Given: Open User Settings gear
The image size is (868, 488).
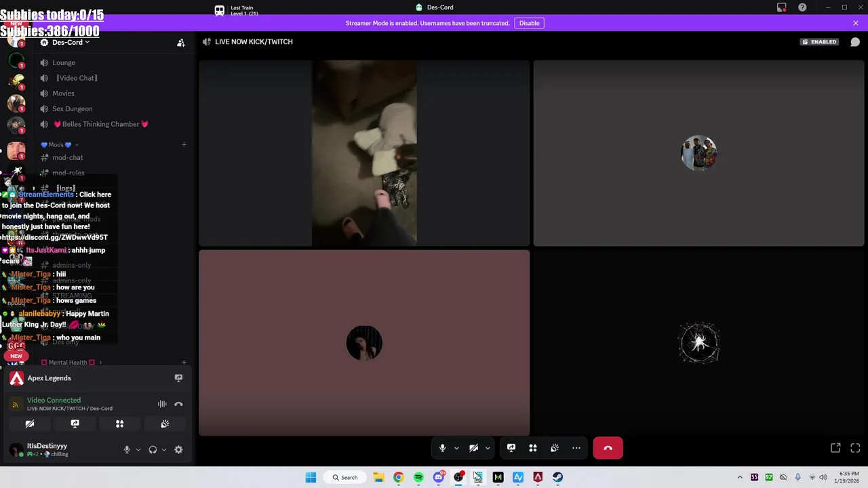Looking at the screenshot, I should [x=178, y=449].
